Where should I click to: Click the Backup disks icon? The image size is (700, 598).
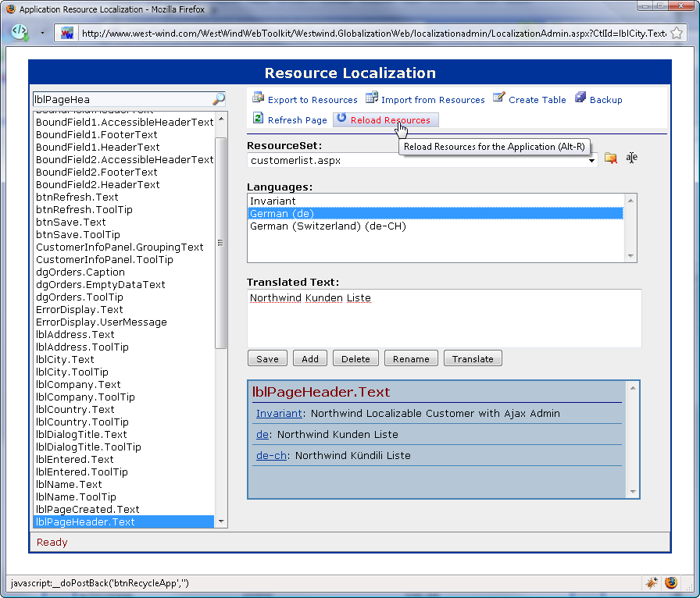point(580,98)
